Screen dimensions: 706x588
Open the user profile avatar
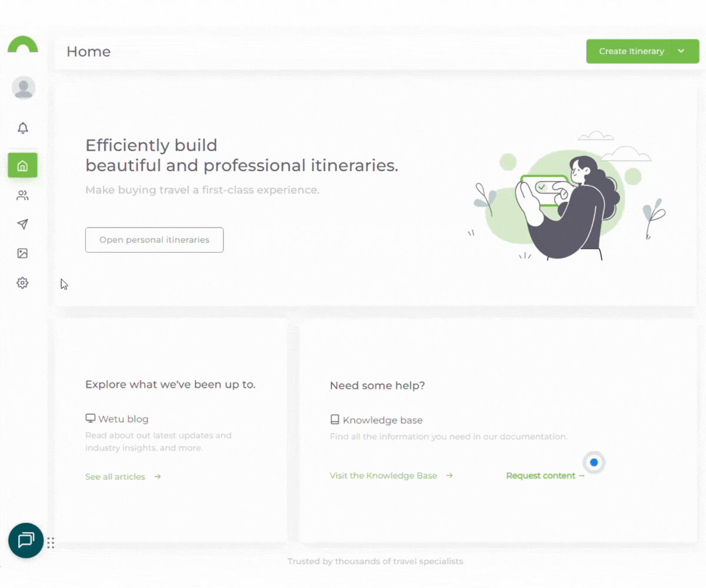coord(24,88)
